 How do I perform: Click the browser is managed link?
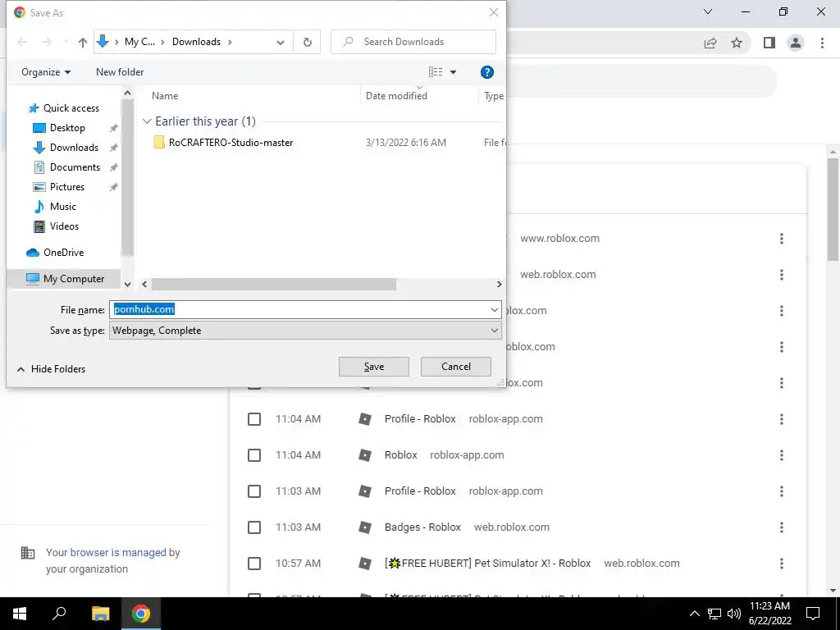(118, 552)
